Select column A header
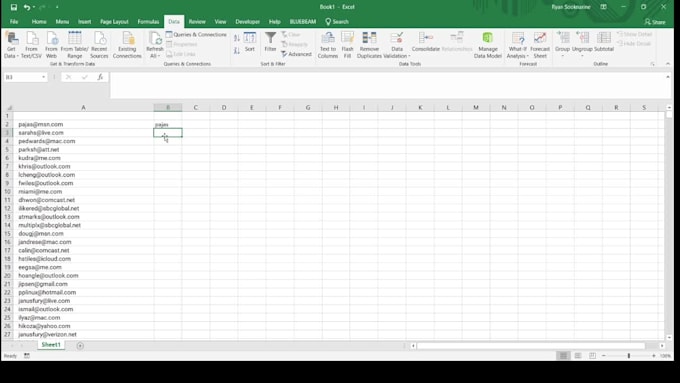The width and height of the screenshot is (680, 383). [83, 108]
